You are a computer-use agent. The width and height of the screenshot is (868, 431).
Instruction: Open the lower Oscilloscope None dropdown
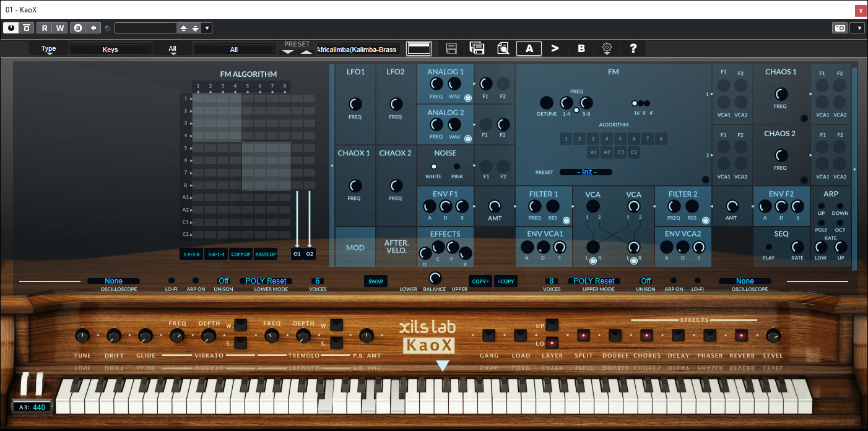click(x=113, y=281)
